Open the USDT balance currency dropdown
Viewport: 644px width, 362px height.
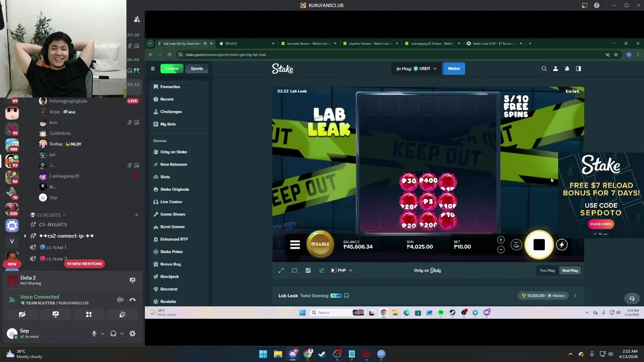click(417, 68)
